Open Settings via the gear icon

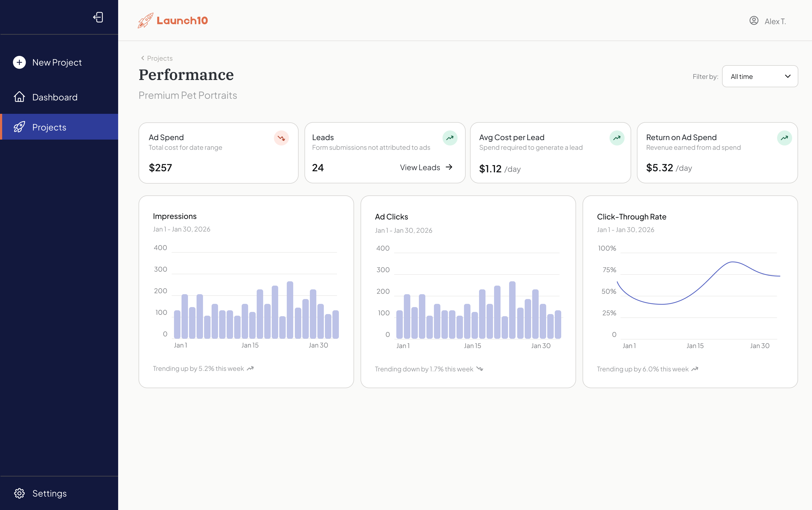(x=19, y=493)
